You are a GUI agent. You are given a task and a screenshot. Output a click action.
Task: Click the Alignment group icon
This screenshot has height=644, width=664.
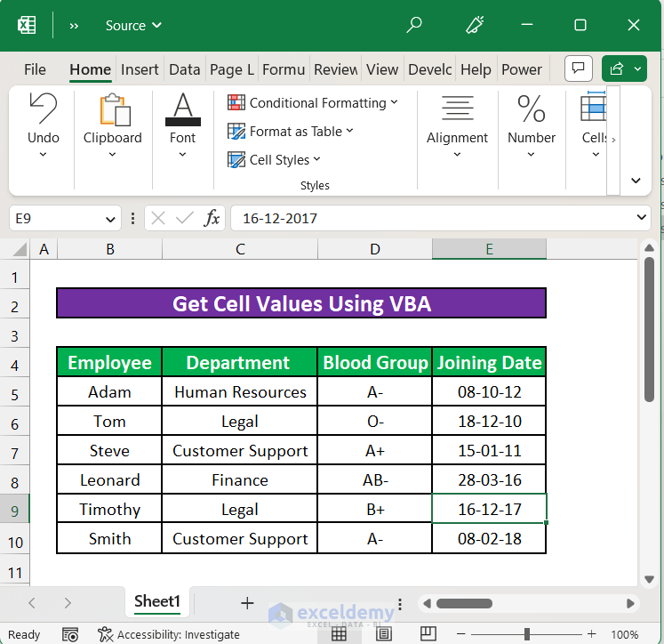coord(457,109)
